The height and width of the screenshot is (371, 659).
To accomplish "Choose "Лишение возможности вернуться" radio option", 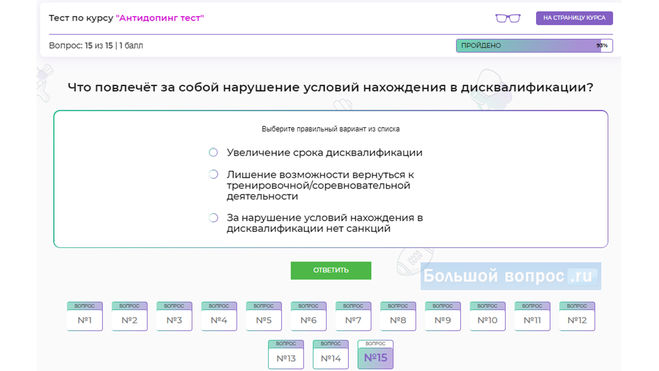I will (214, 174).
